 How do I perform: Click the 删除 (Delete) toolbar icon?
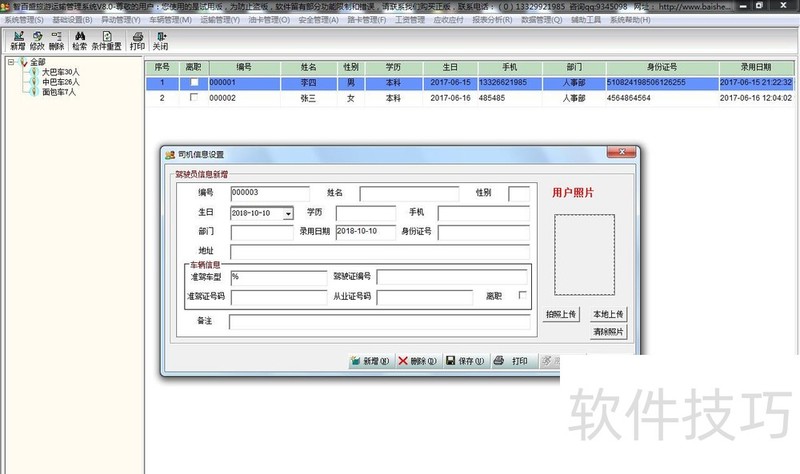(x=56, y=40)
